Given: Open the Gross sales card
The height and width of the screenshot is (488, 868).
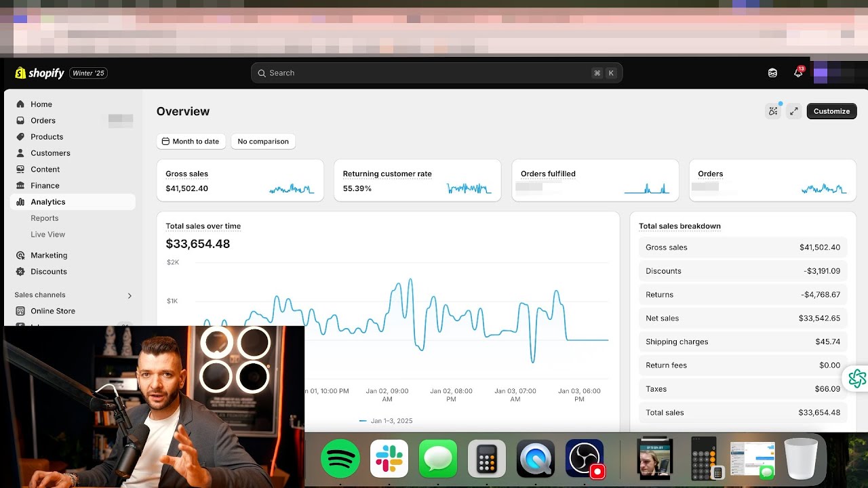Looking at the screenshot, I should click(x=240, y=181).
